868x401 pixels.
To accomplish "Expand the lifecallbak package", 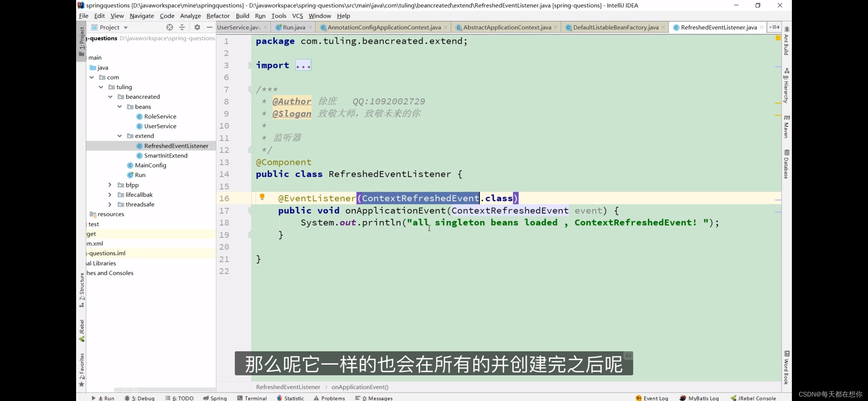I will [110, 195].
